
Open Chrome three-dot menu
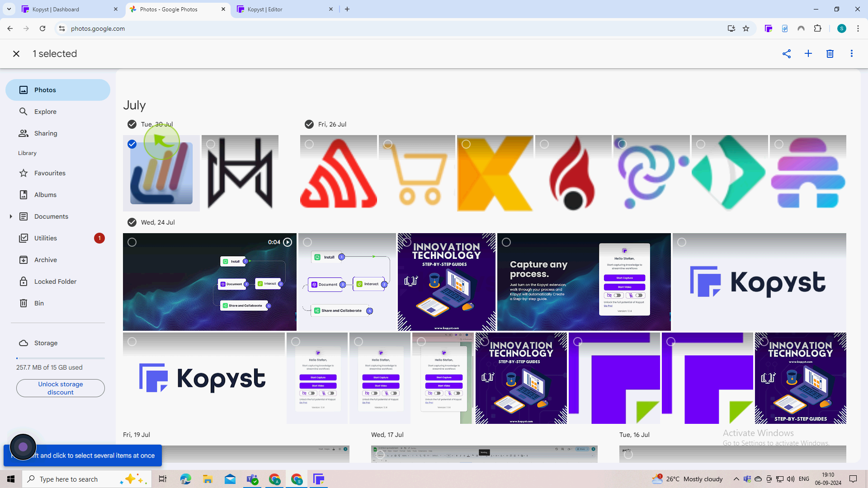point(858,28)
